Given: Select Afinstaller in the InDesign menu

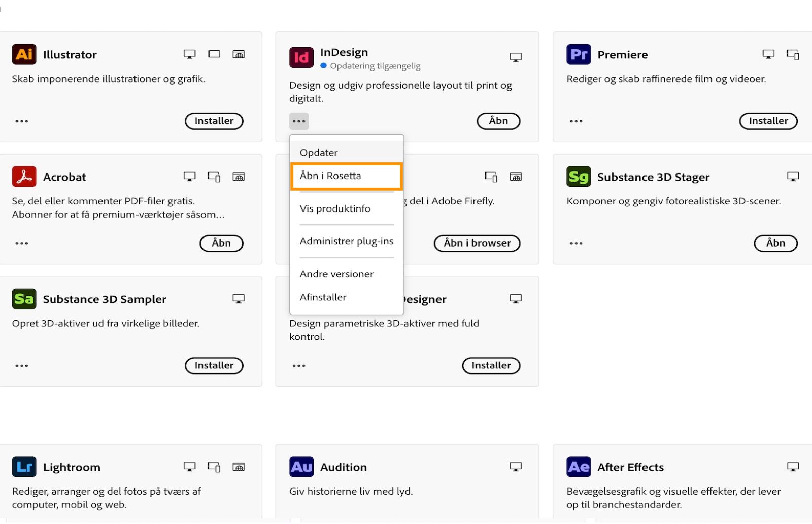Looking at the screenshot, I should pos(347,297).
